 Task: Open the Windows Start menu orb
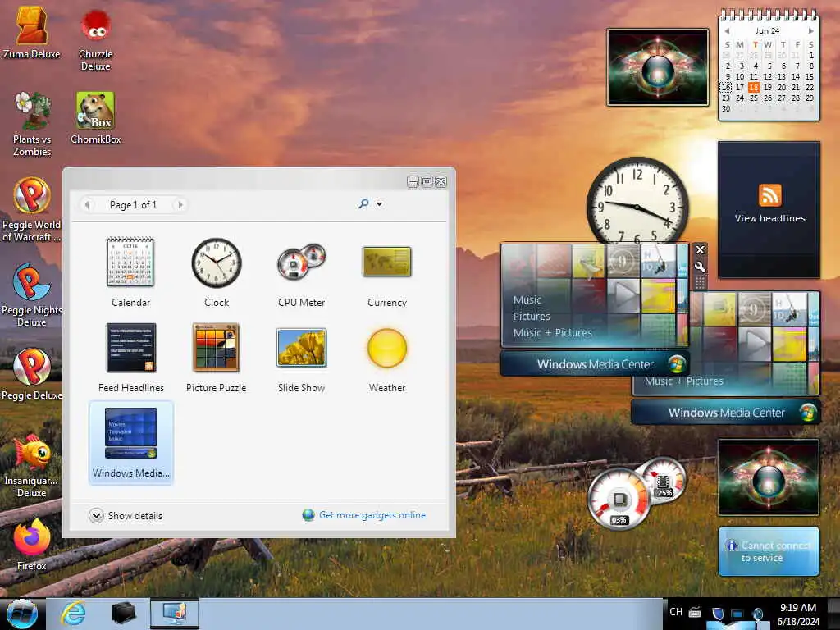tap(22, 614)
